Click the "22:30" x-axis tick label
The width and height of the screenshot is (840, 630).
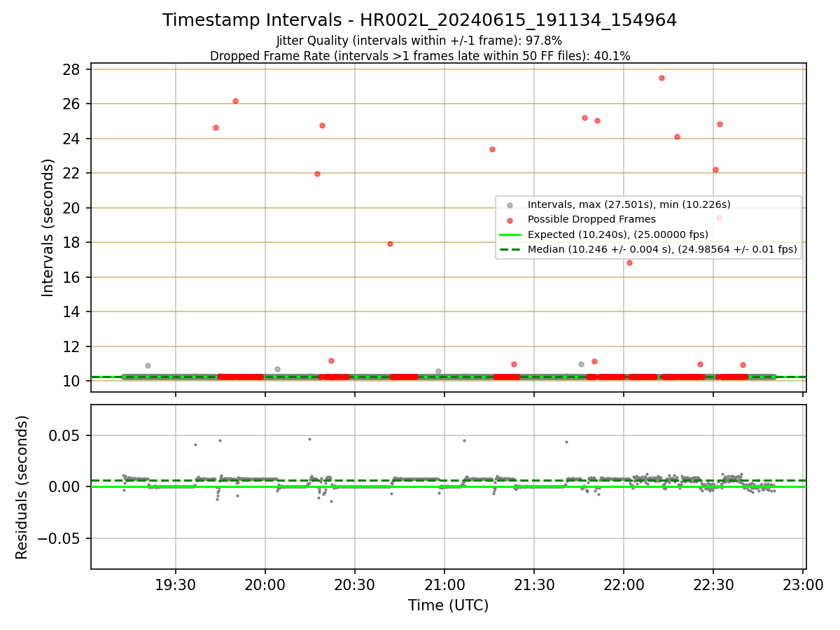(713, 584)
